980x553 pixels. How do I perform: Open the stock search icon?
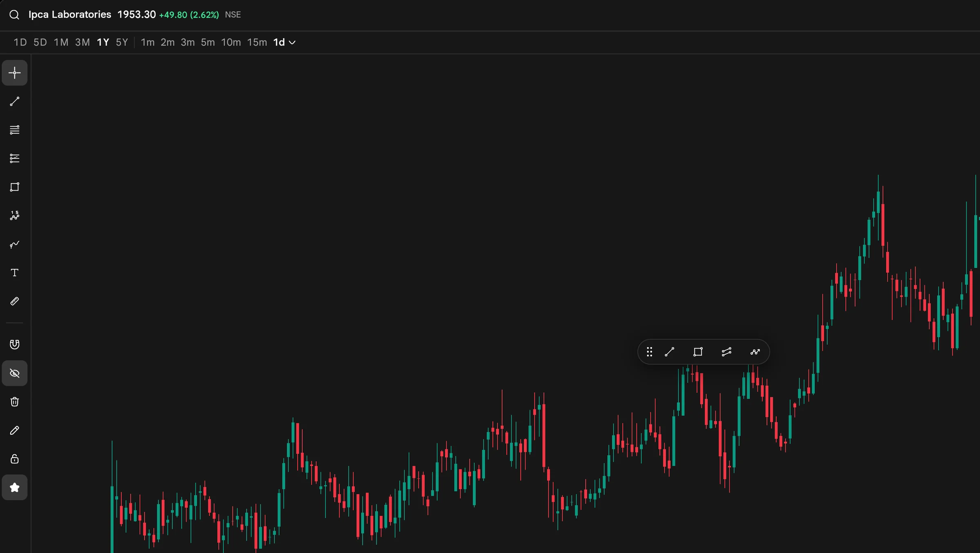[14, 15]
